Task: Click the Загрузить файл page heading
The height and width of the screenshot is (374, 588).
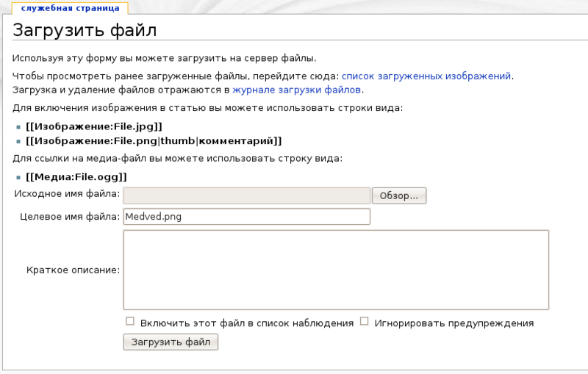Action: (x=85, y=31)
